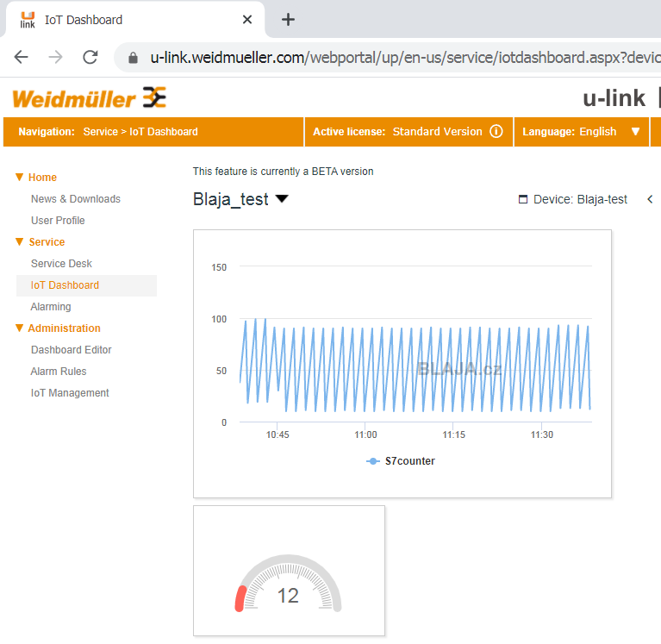Click the 100 y-axis value
Screen dimensions: 661x644
(x=219, y=319)
